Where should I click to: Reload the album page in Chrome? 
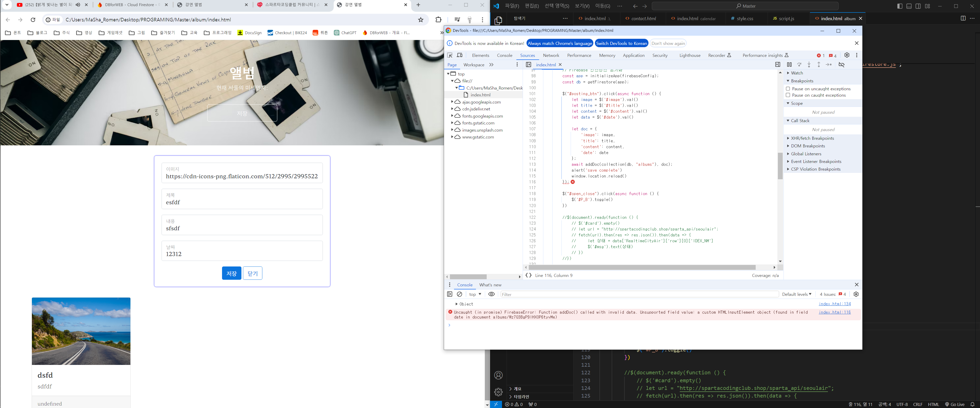click(33, 20)
